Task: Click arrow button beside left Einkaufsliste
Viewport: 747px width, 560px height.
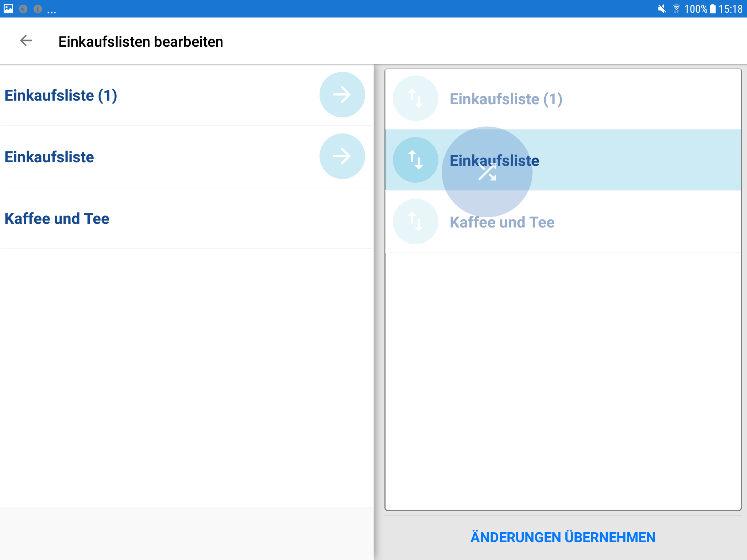Action: (x=342, y=156)
